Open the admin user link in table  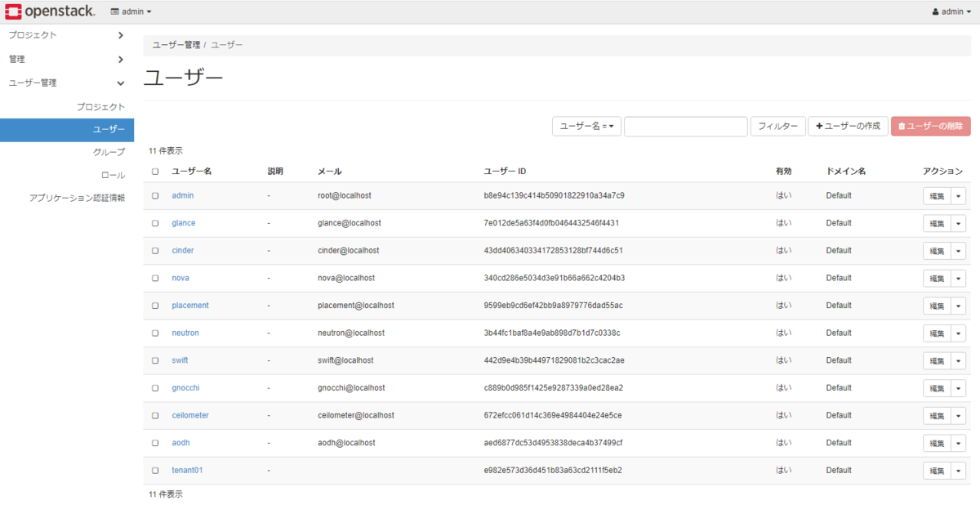point(183,195)
